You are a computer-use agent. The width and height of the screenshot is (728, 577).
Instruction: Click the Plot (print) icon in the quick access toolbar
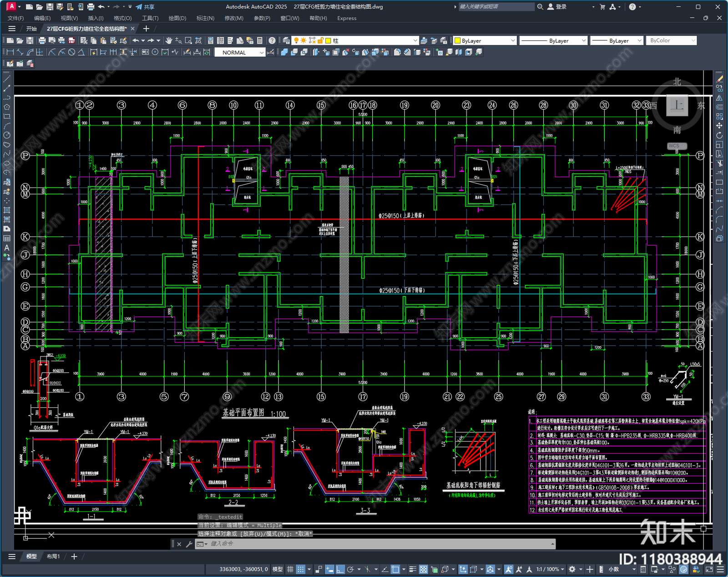[x=91, y=7]
